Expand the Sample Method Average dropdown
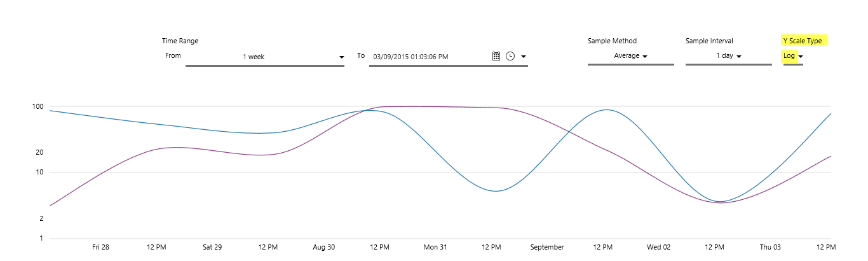Image resolution: width=868 pixels, height=261 pixels. coord(630,56)
